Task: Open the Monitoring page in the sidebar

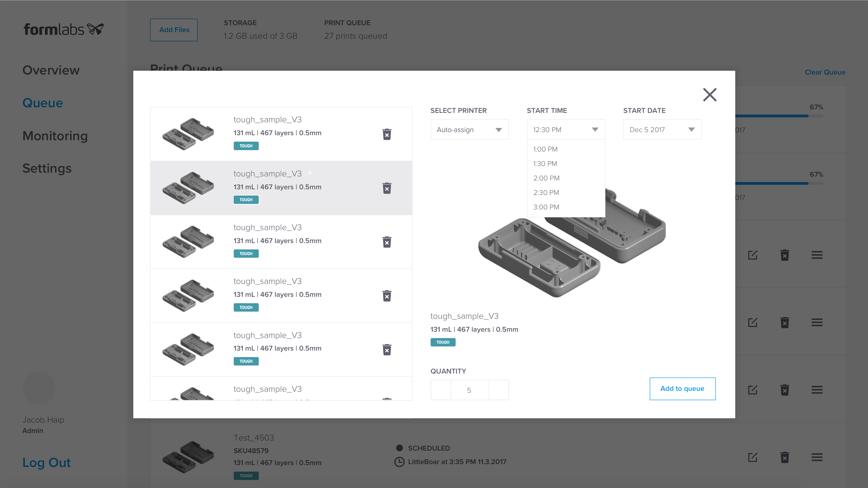Action: [x=55, y=136]
